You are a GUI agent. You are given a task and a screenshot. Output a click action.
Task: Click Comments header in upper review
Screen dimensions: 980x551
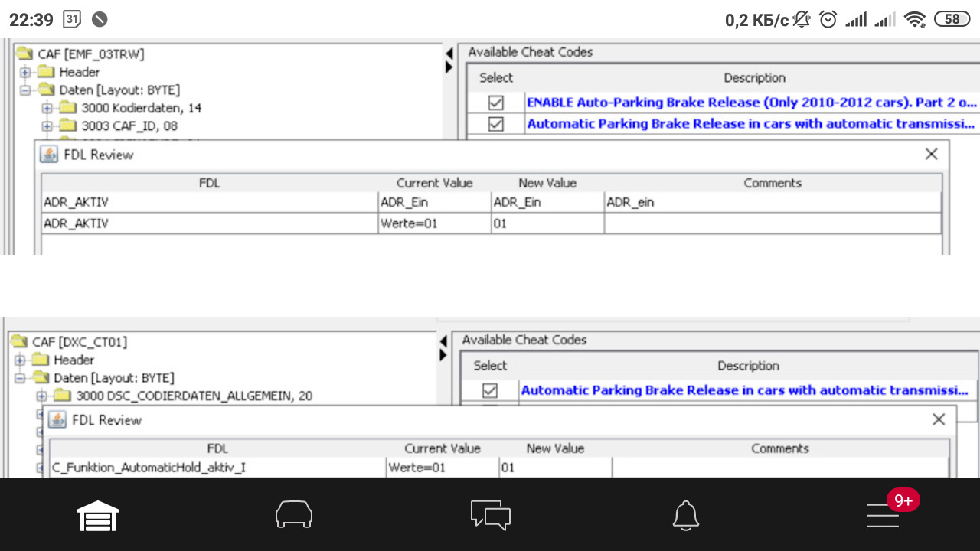pos(773,183)
